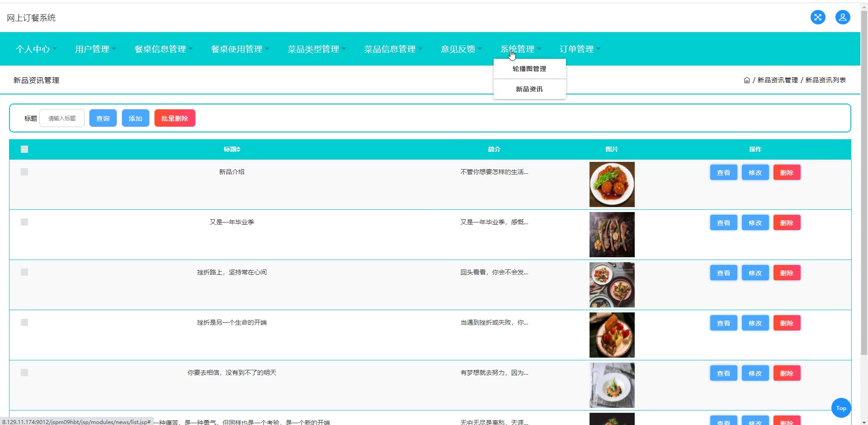Open the salad bowls thumbnail for 挫折路上
868x425 pixels.
click(x=612, y=285)
